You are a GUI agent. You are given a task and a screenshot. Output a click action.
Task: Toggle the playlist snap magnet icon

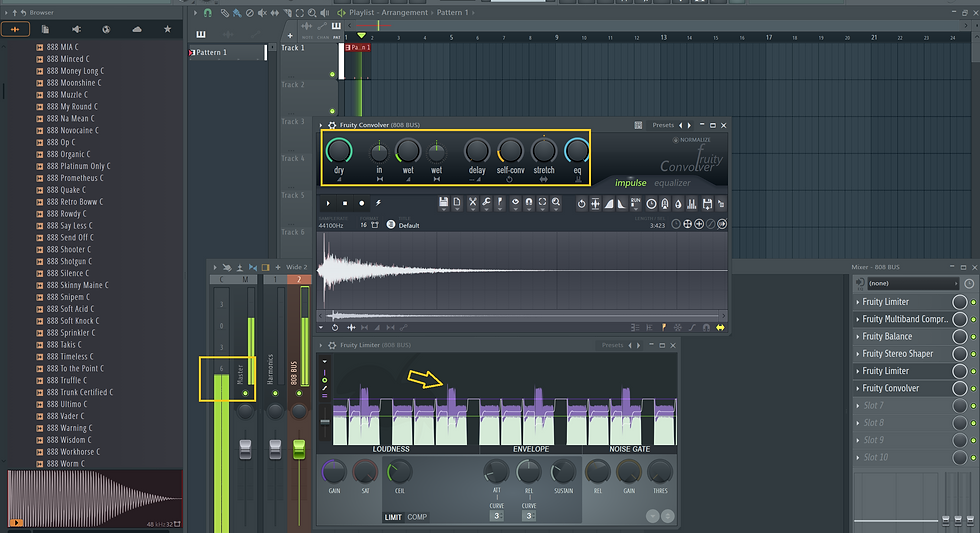point(208,12)
